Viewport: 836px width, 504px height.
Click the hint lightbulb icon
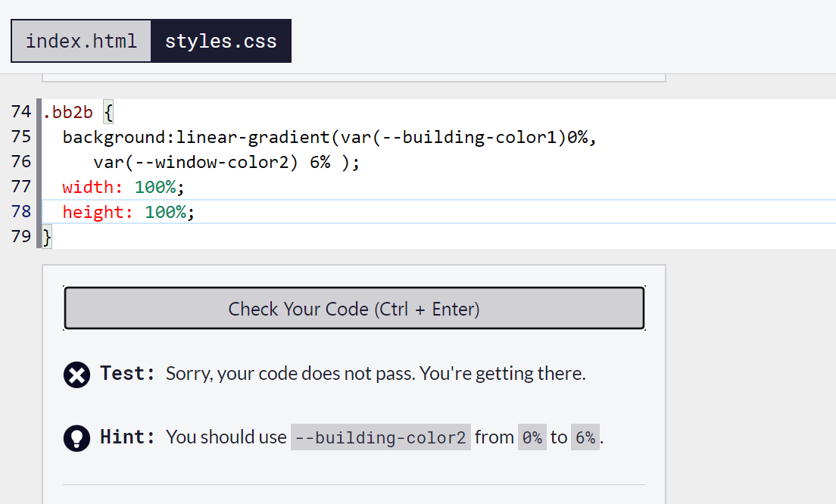77,438
